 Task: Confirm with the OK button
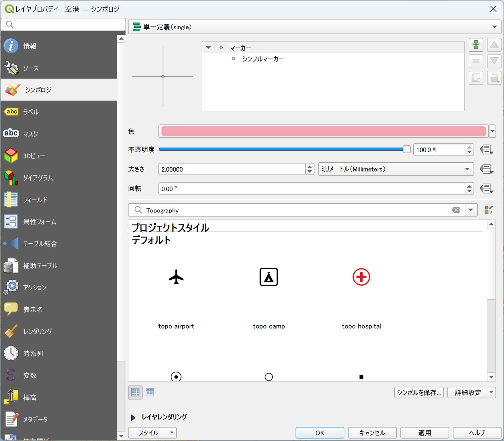pos(320,433)
